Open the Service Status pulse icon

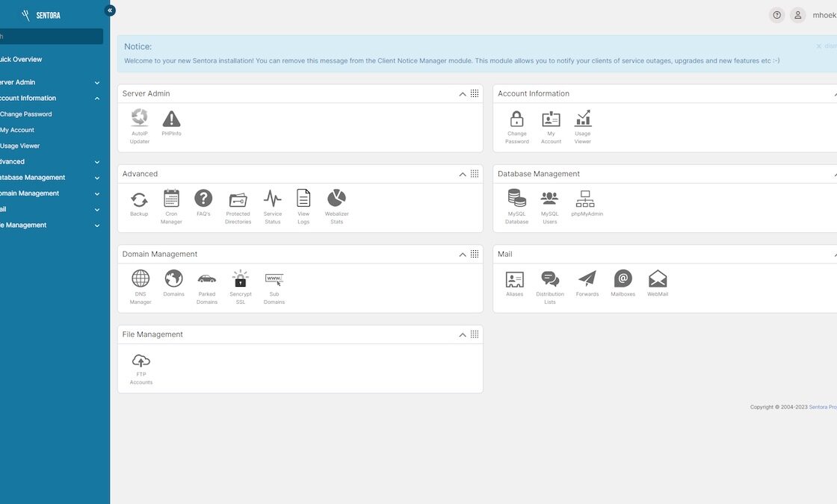pos(273,199)
